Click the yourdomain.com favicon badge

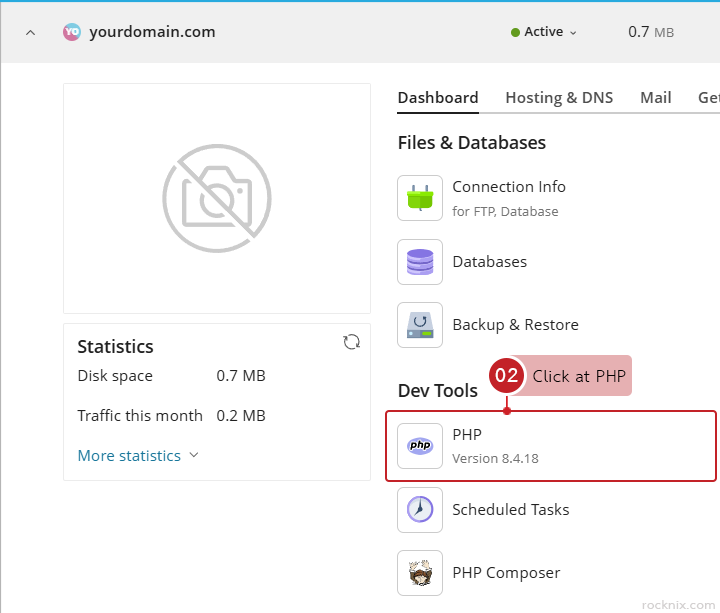tap(72, 32)
